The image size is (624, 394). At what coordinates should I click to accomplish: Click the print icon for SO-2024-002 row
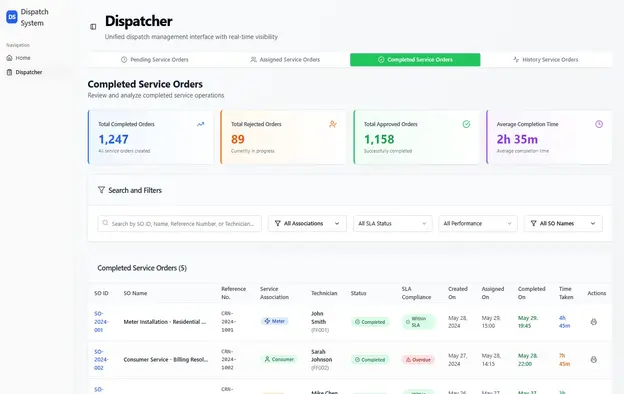click(593, 359)
